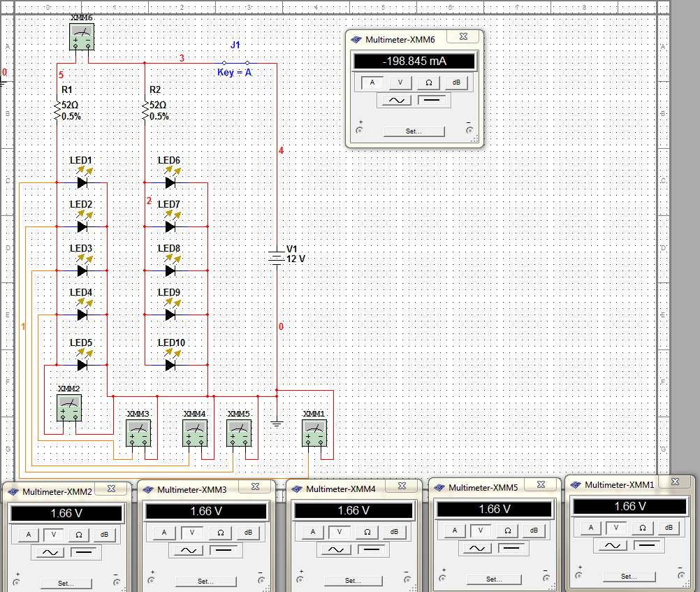
Task: Click the XMM4 multimeter instrument on schematic
Action: click(195, 433)
